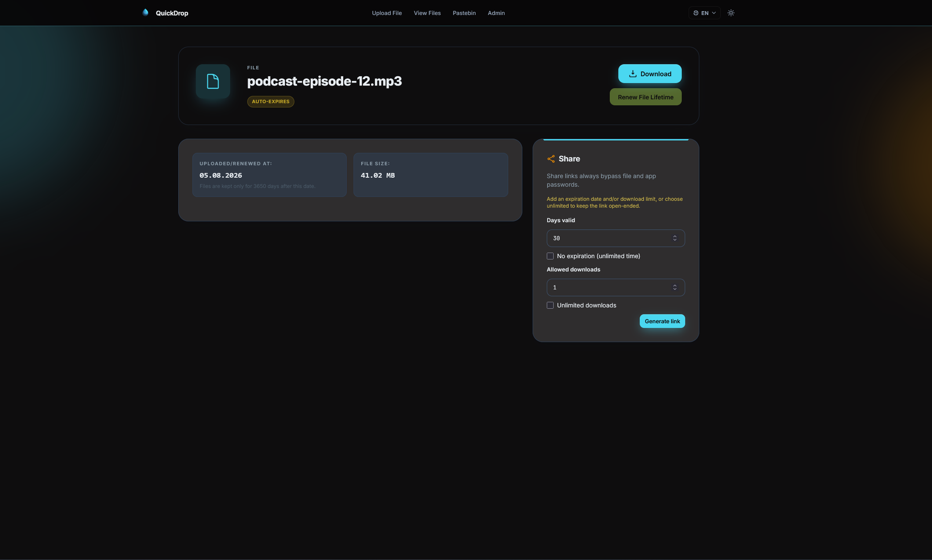Click the Days valid label
The width and height of the screenshot is (932, 560).
(561, 220)
